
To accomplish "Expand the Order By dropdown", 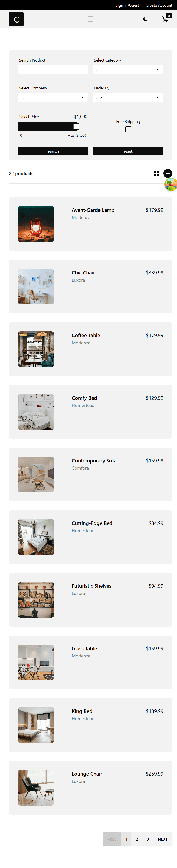I will pos(128,97).
